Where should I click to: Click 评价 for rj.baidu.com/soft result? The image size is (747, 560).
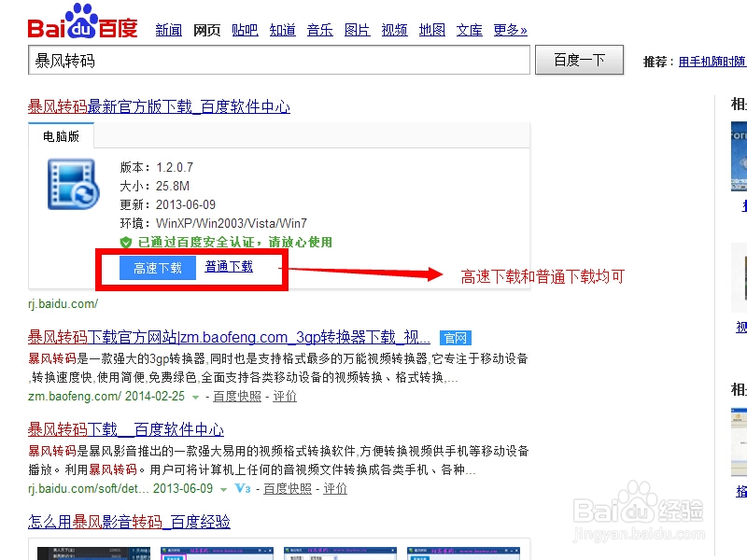tap(335, 488)
